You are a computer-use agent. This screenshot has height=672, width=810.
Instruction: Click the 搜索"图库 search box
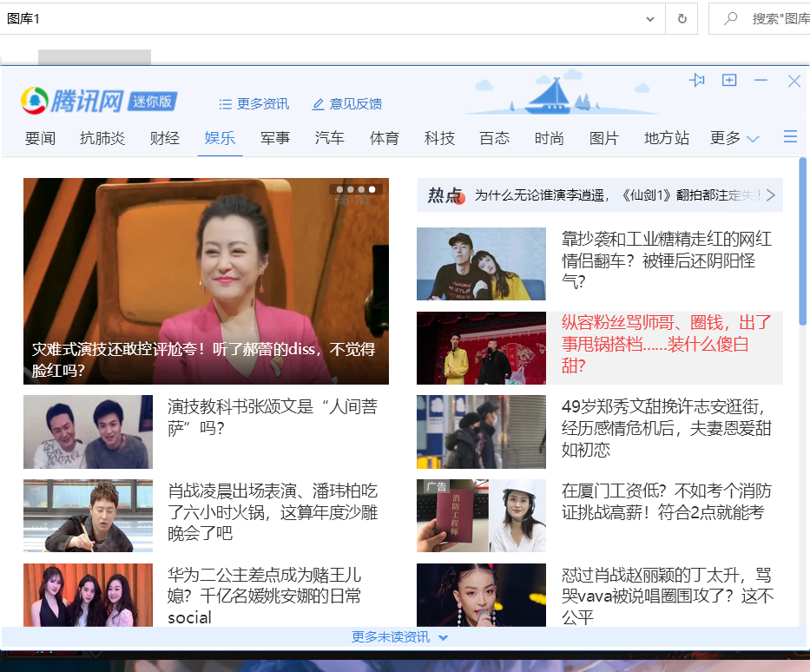click(759, 18)
